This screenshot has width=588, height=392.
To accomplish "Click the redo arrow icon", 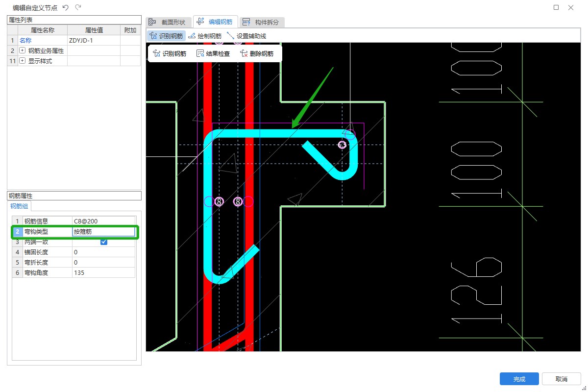I will pos(78,7).
